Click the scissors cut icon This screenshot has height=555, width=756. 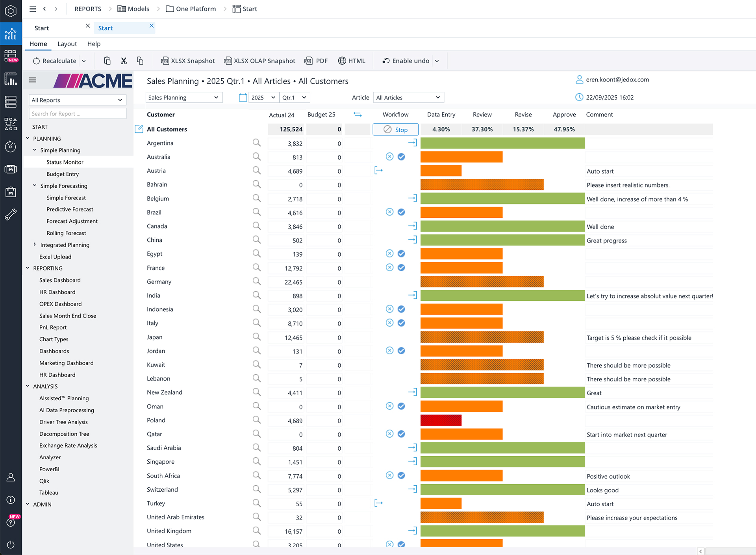tap(124, 61)
